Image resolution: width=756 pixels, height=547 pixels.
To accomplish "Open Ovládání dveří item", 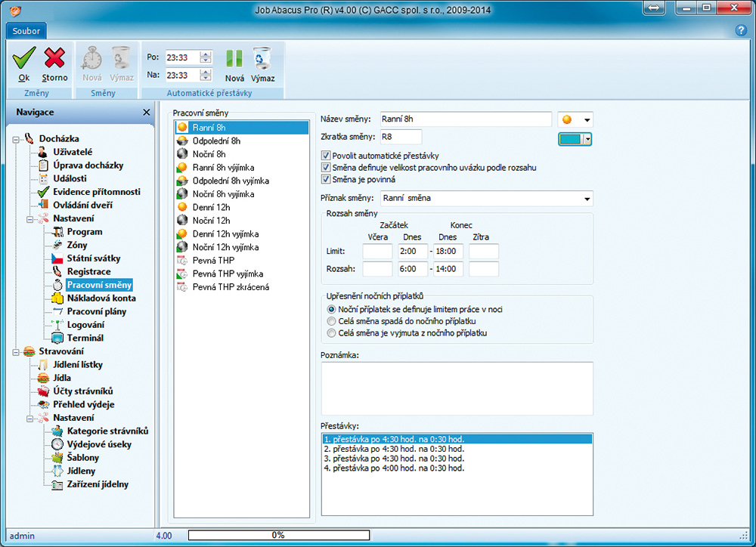I will pyautogui.click(x=82, y=205).
